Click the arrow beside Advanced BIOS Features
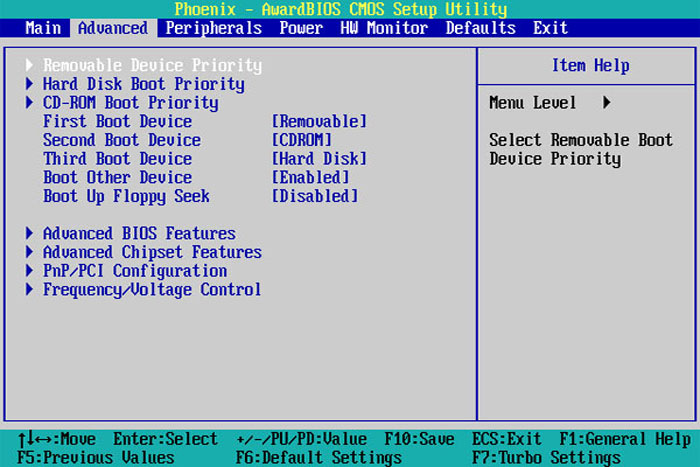700x467 pixels. [29, 234]
